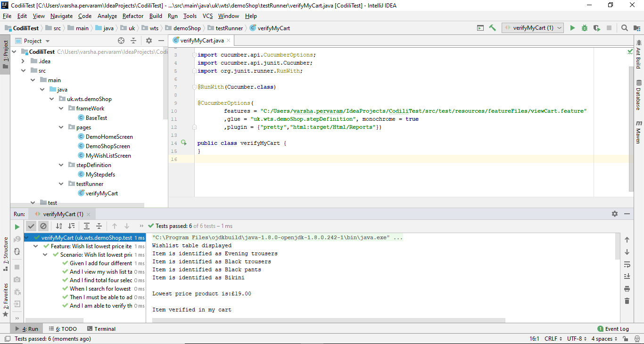Click the 1: Project side tab
Screen dimensions: 644x344
(5, 54)
